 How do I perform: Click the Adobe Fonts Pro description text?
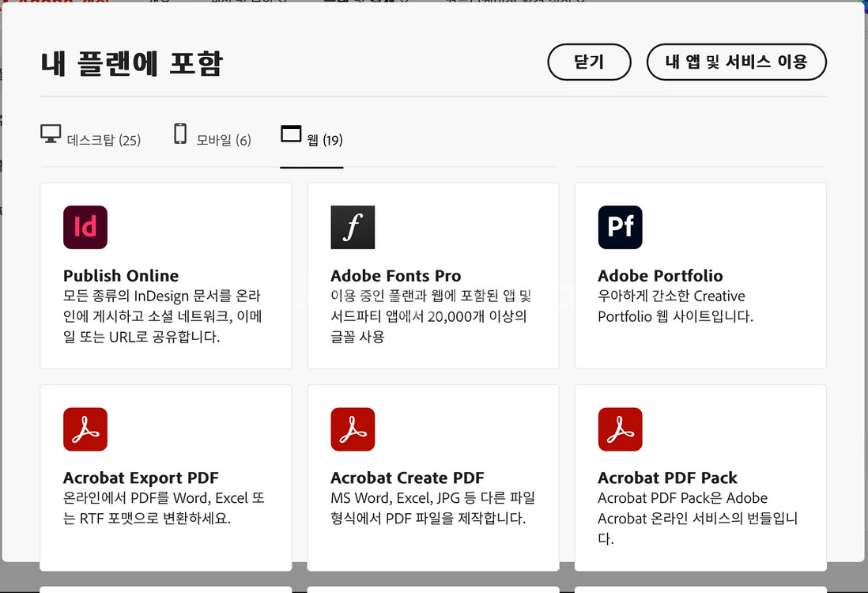431,316
